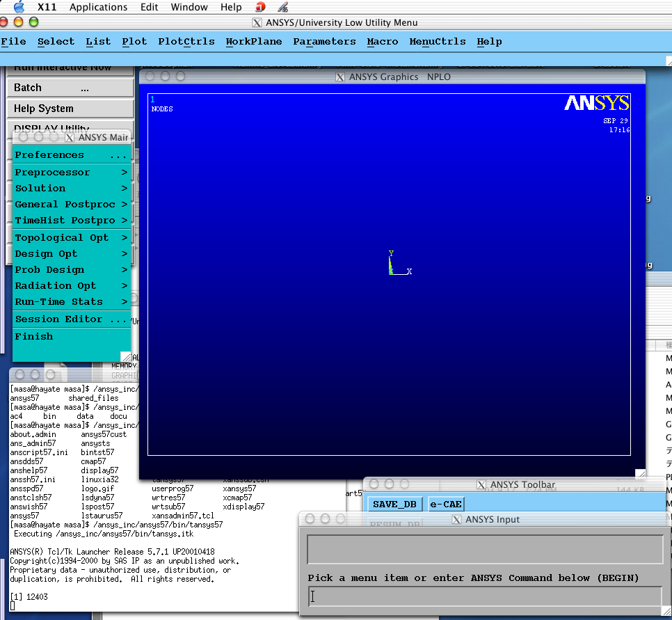Image resolution: width=672 pixels, height=620 pixels.
Task: Open the PlotCtrls menu
Action: pos(186,42)
